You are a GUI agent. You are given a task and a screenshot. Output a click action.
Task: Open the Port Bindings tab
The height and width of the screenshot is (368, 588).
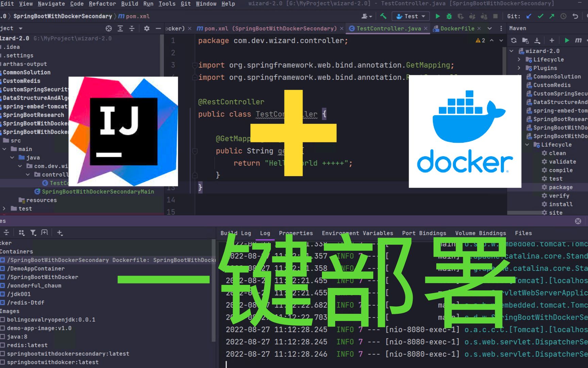(424, 233)
